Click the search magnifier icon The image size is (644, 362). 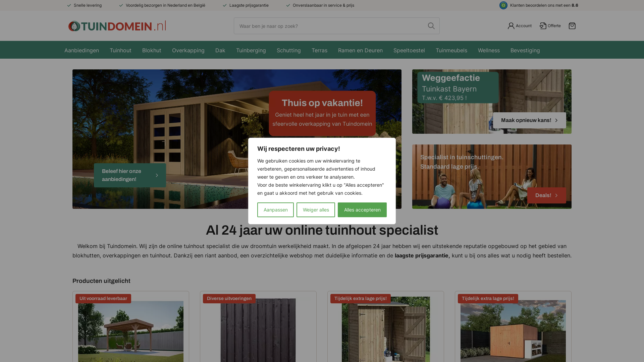tap(431, 26)
